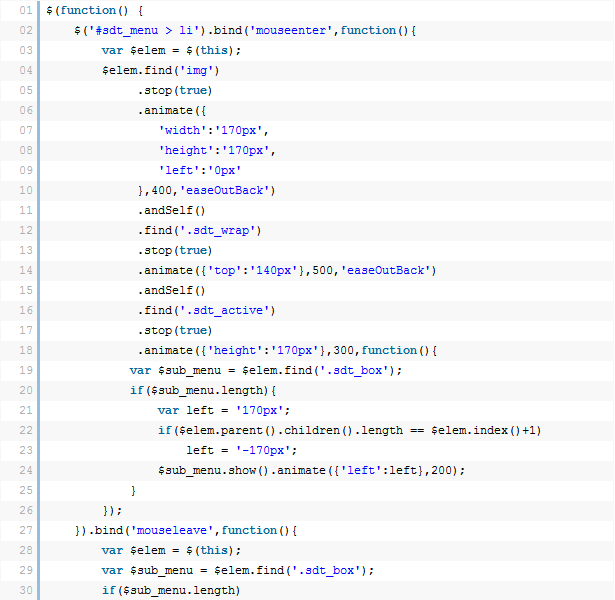Click line number 06 beside .animate({

pos(25,110)
